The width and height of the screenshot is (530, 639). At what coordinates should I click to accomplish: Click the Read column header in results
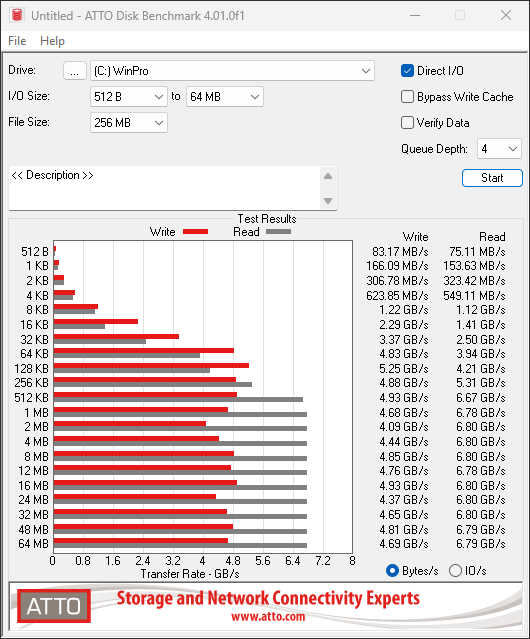pos(492,237)
